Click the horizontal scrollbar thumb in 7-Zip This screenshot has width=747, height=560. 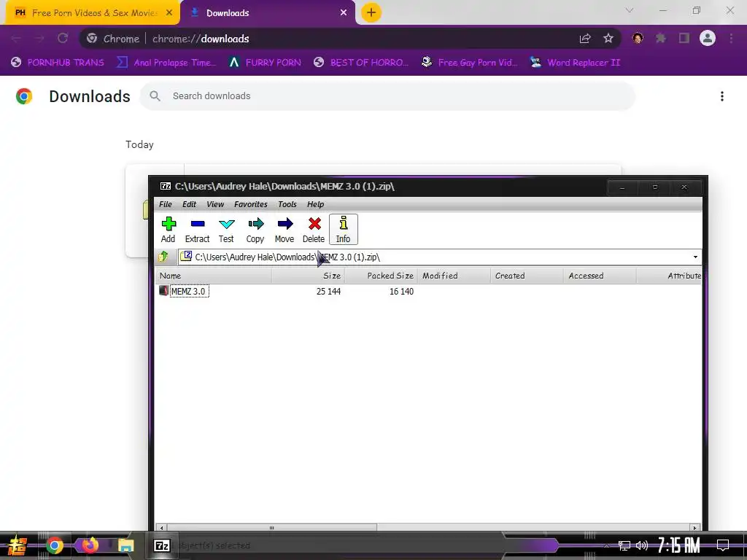[271, 528]
